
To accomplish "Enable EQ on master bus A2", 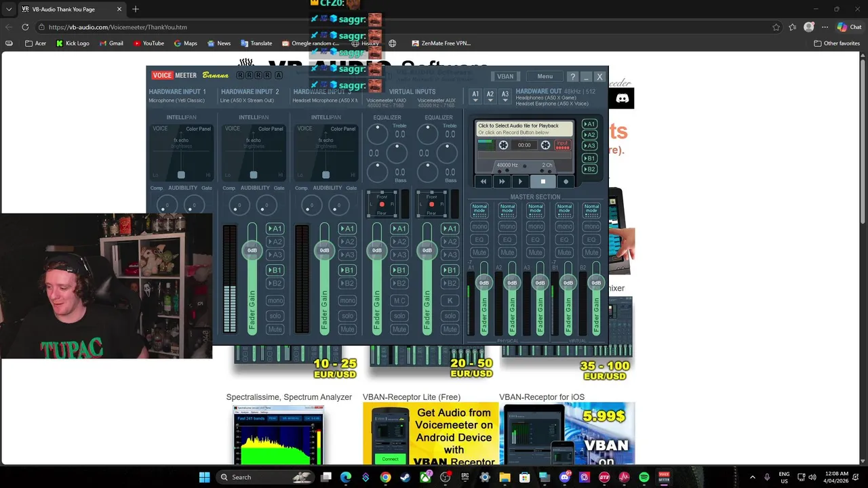I will pyautogui.click(x=507, y=239).
